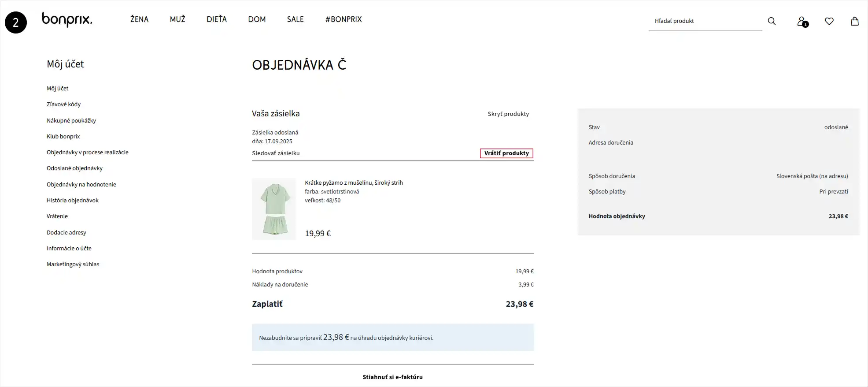Collapse items with Skryť produkty
Image resolution: width=868 pixels, height=387 pixels.
coord(508,114)
